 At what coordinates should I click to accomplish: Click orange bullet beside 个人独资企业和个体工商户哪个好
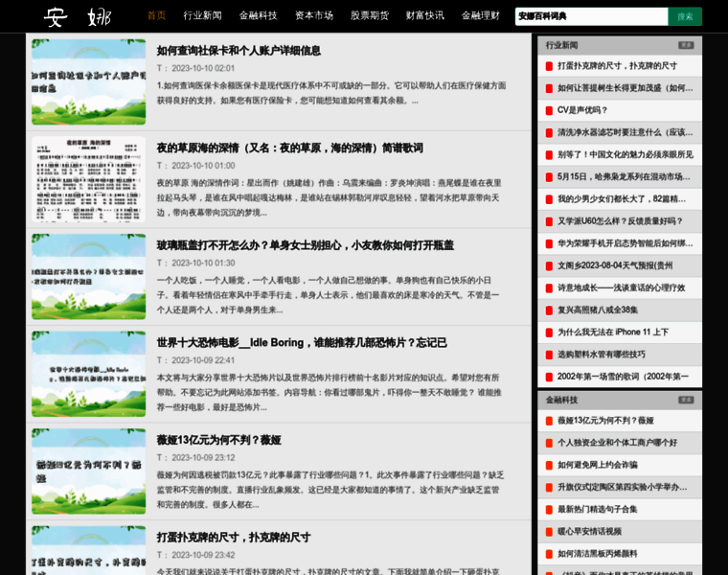(549, 443)
